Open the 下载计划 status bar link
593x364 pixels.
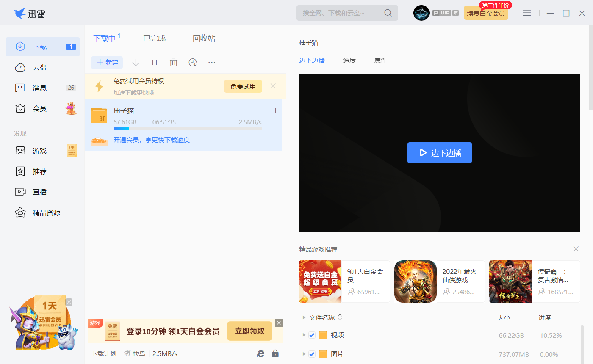click(104, 353)
